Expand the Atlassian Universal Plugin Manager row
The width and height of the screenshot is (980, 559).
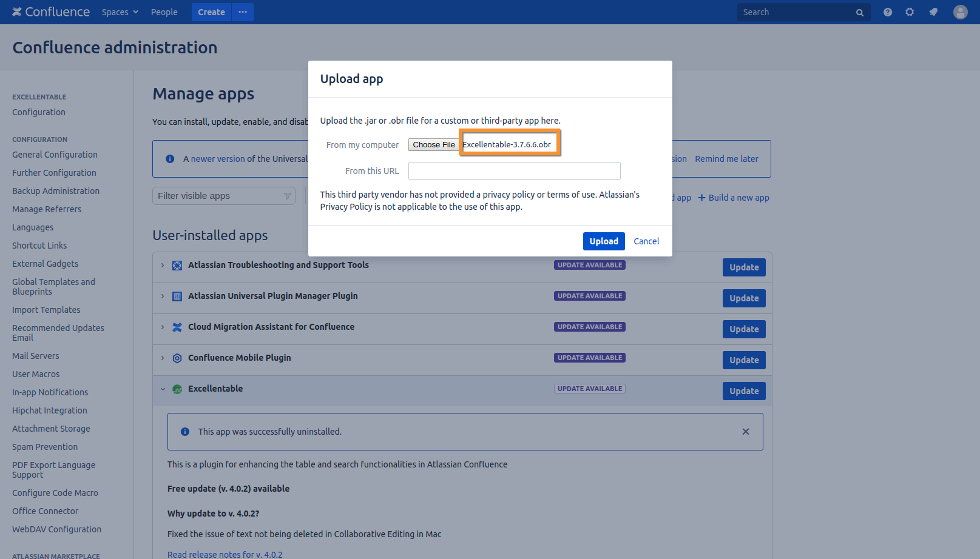tap(163, 296)
